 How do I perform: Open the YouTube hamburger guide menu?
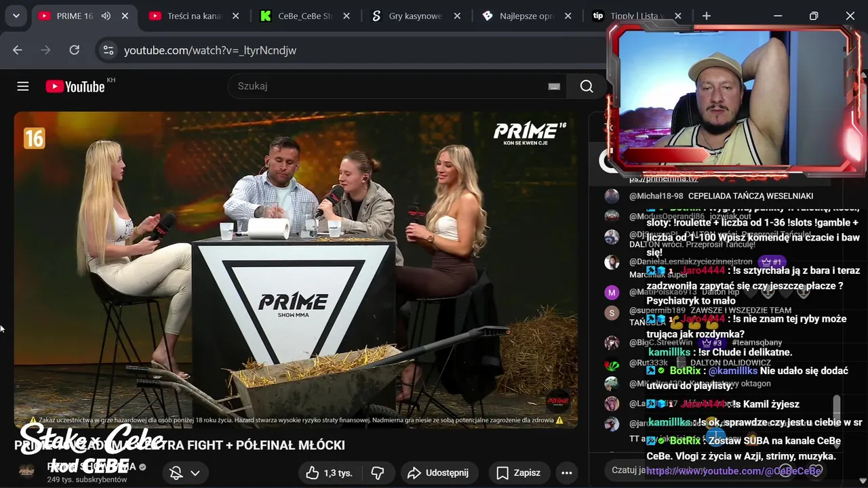(x=23, y=86)
